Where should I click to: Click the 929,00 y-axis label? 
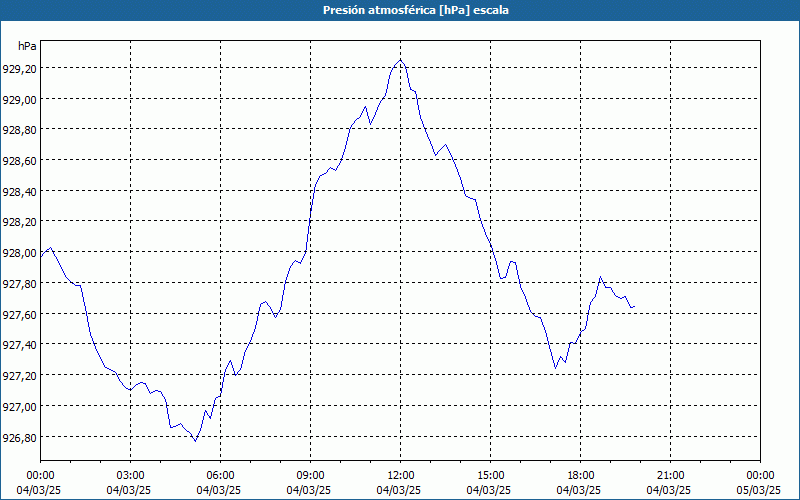[20, 99]
